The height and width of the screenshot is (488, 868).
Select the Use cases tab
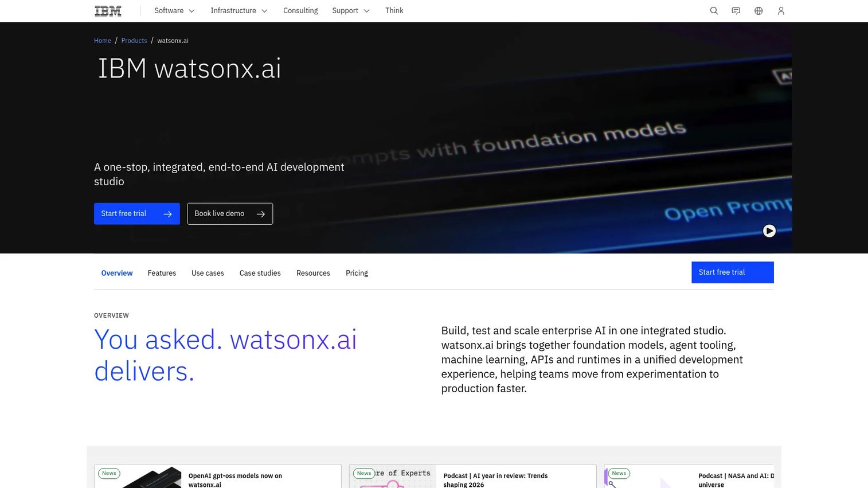[x=208, y=273]
